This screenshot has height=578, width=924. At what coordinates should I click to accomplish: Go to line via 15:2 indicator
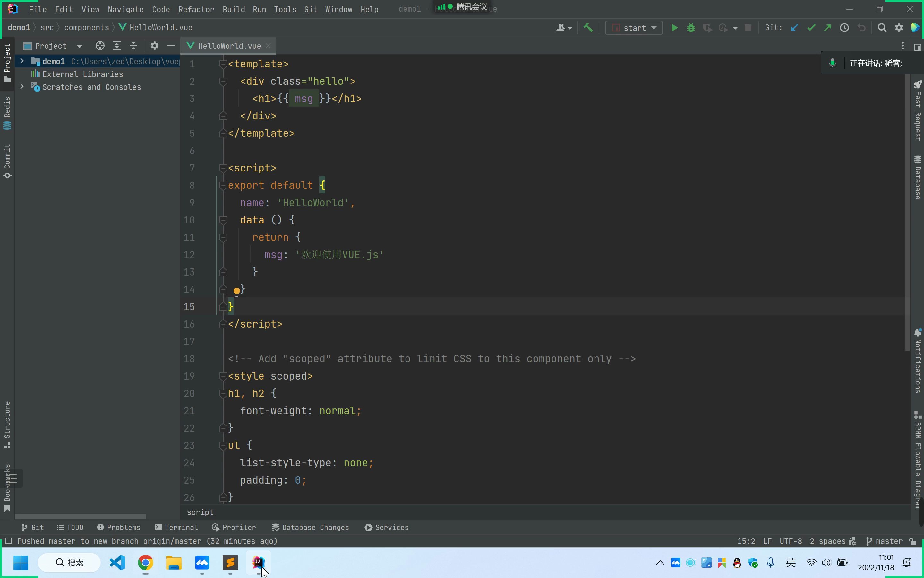click(746, 541)
